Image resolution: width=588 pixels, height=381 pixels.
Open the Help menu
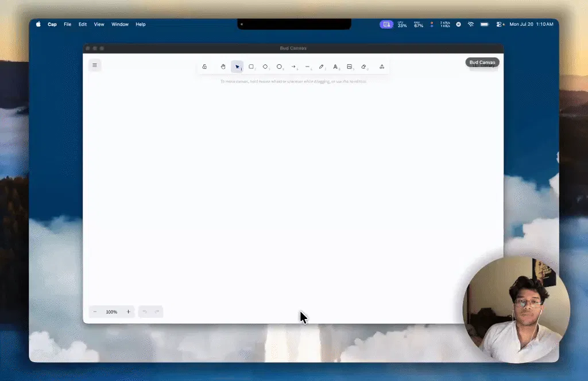[141, 24]
